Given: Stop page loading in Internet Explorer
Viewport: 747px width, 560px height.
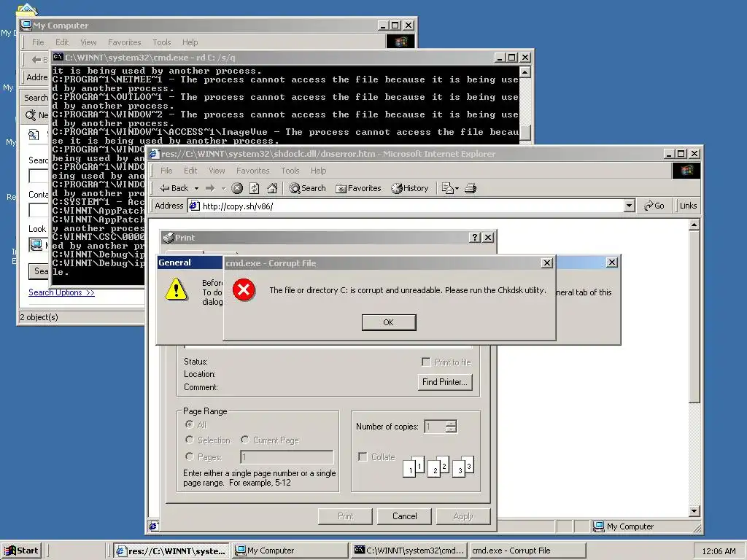Looking at the screenshot, I should click(237, 188).
